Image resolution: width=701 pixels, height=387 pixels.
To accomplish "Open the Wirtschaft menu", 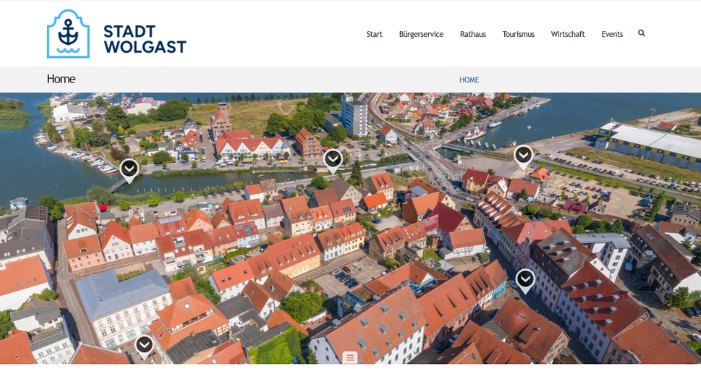I will tap(568, 34).
